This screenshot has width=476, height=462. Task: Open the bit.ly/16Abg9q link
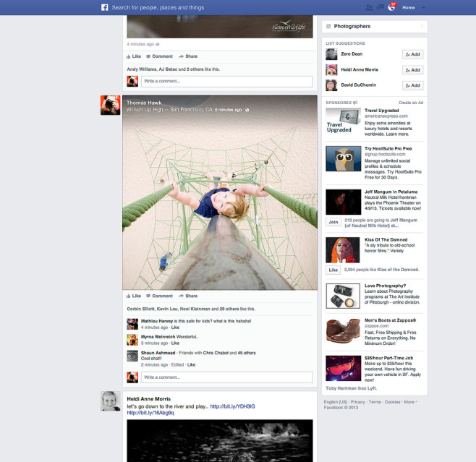(150, 413)
